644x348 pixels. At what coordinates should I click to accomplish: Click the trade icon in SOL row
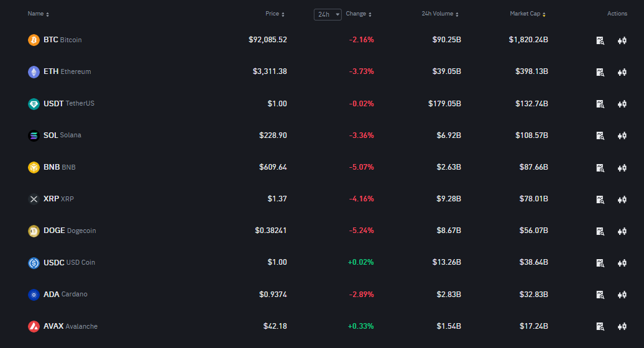point(622,135)
